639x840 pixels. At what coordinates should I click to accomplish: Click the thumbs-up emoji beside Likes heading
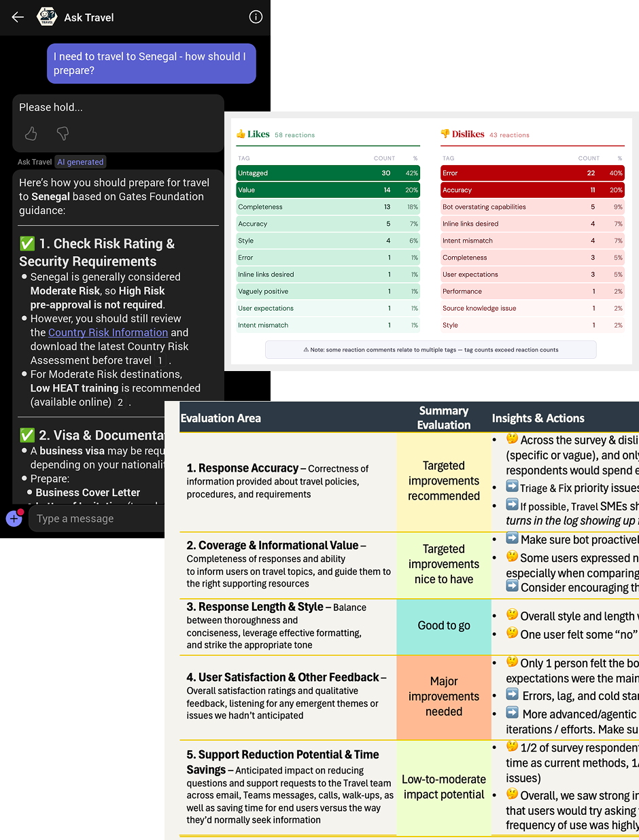tap(241, 135)
